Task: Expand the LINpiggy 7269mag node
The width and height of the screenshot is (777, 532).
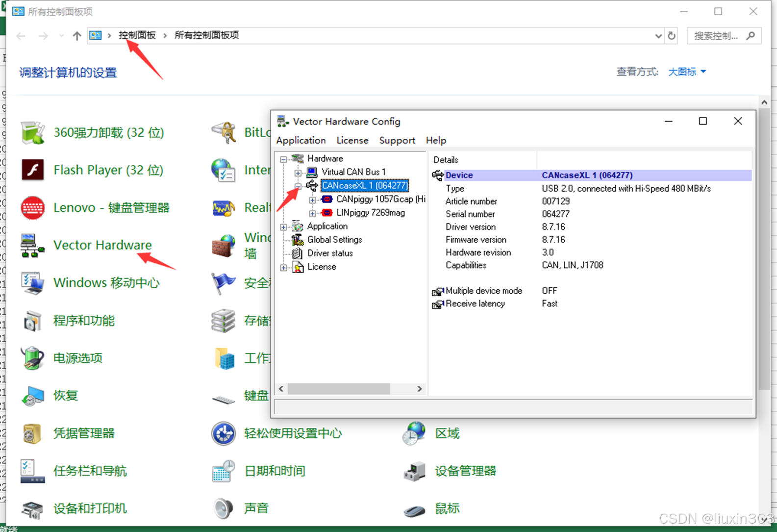Action: [x=312, y=213]
